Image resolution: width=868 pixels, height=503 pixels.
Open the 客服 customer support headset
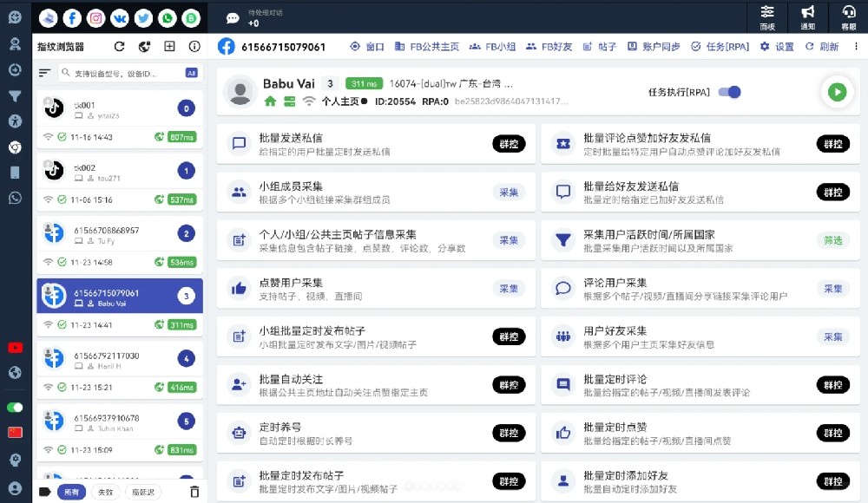tap(849, 17)
